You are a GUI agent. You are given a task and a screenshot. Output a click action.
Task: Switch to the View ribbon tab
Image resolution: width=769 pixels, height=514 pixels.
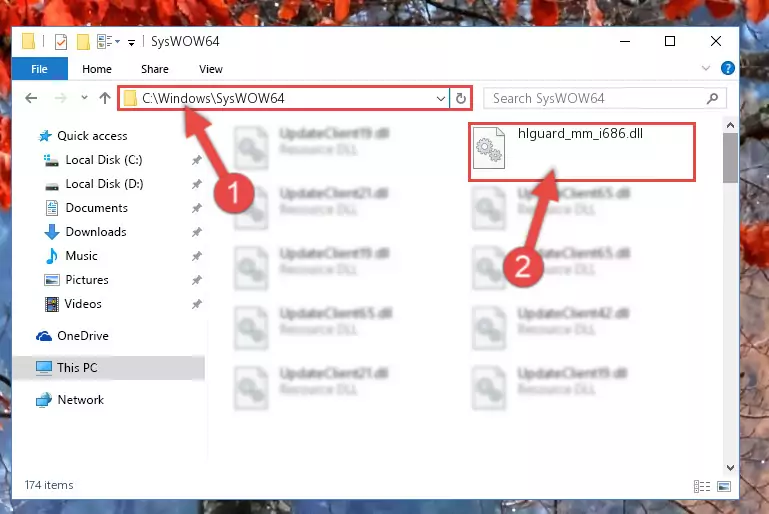pos(210,69)
